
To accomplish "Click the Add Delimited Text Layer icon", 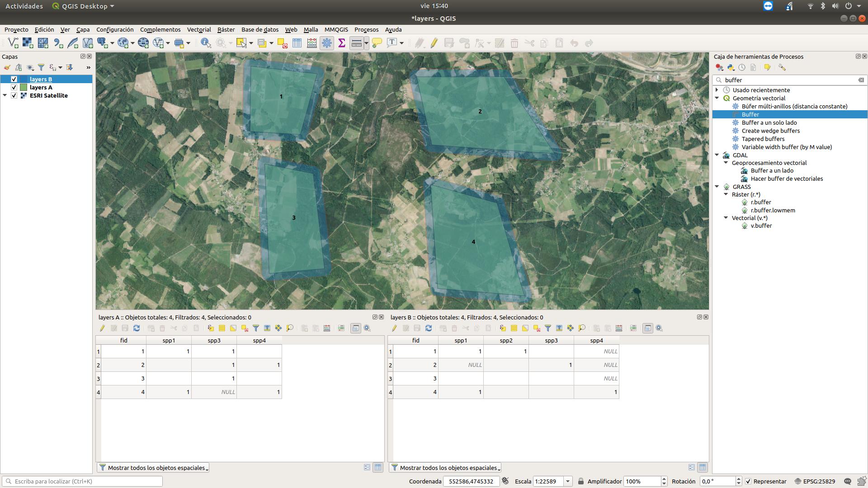I will 58,43.
